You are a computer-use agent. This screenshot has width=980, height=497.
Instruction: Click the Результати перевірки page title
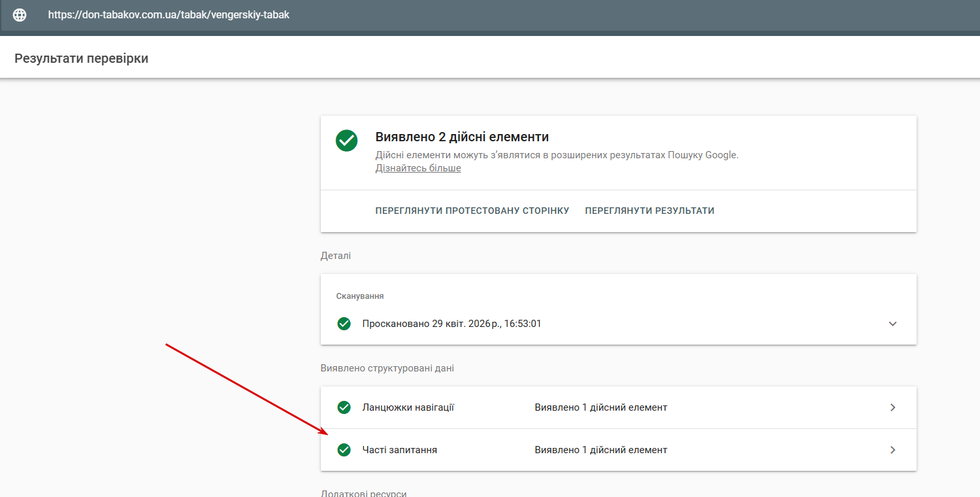click(81, 58)
